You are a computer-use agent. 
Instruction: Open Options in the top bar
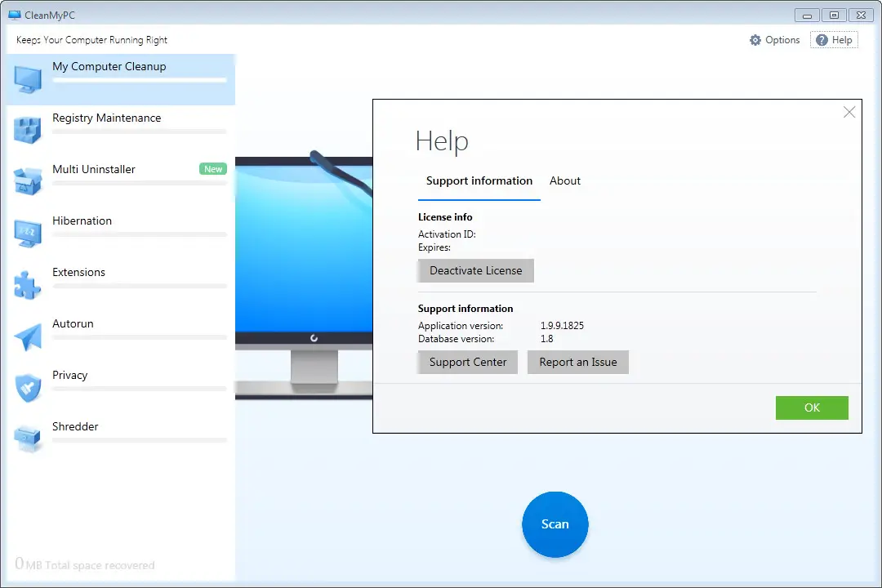coord(774,40)
